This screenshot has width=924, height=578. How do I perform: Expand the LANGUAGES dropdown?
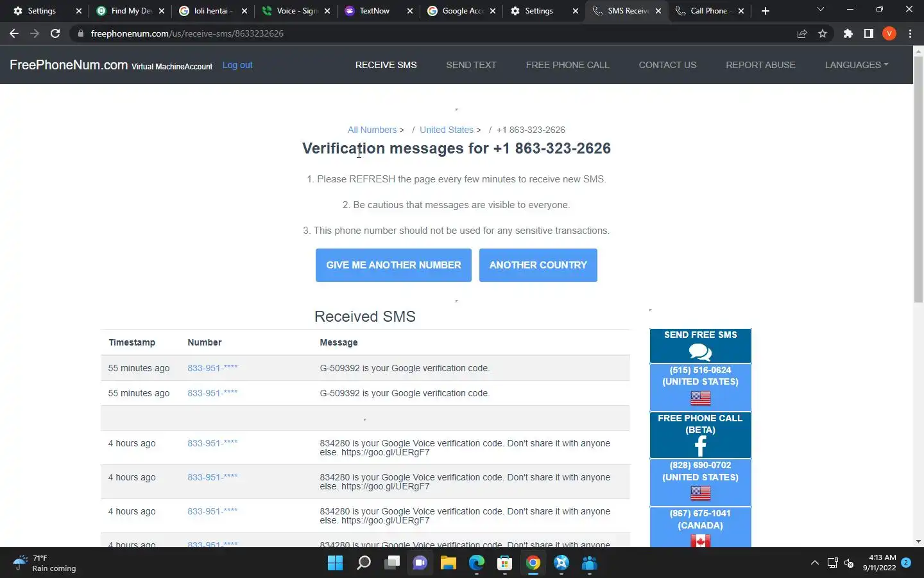click(857, 65)
